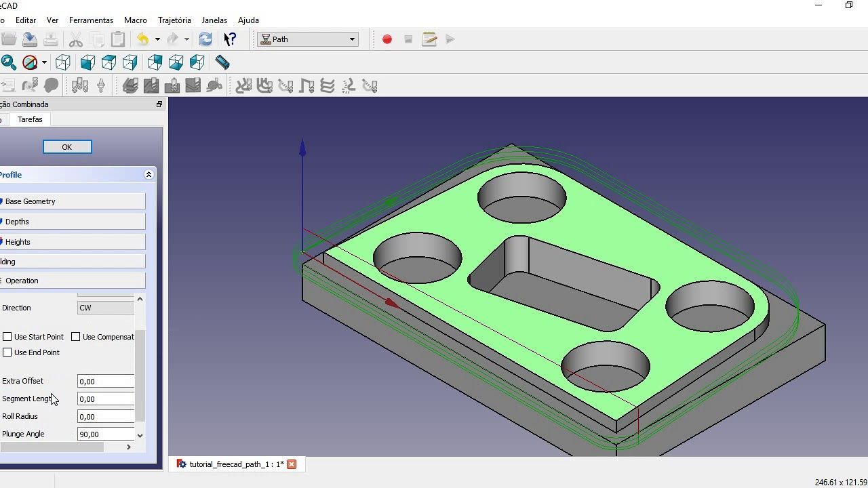The height and width of the screenshot is (488, 868).
Task: Enable Use End Point
Action: pos(7,352)
